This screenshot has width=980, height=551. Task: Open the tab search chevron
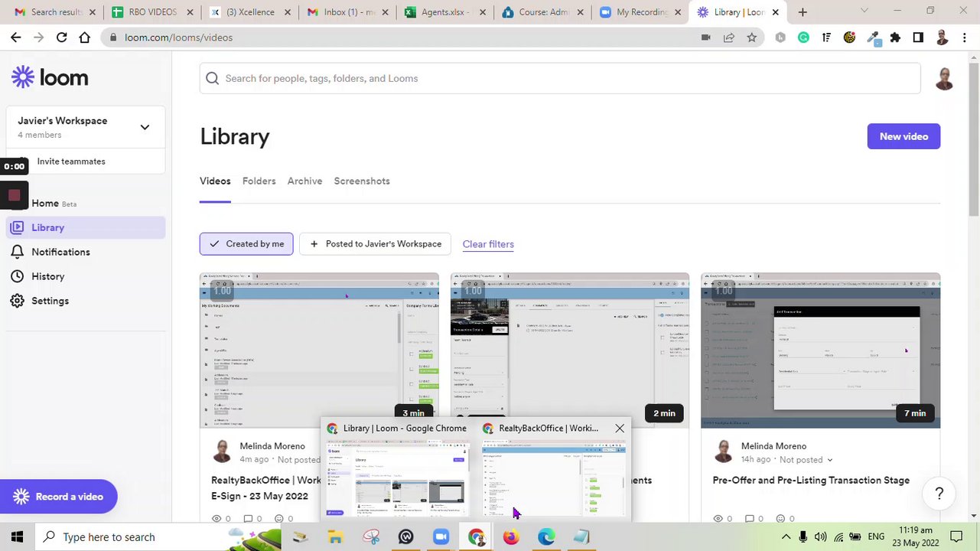[x=864, y=11]
